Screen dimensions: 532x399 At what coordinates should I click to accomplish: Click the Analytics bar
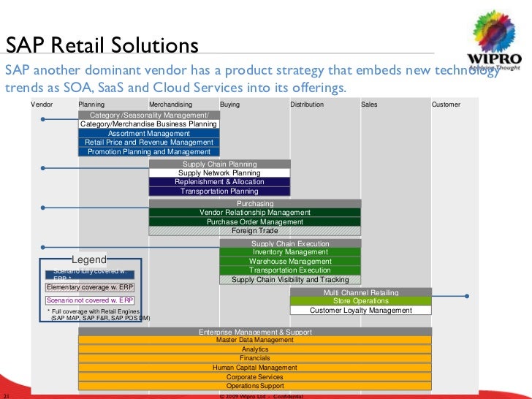click(255, 349)
